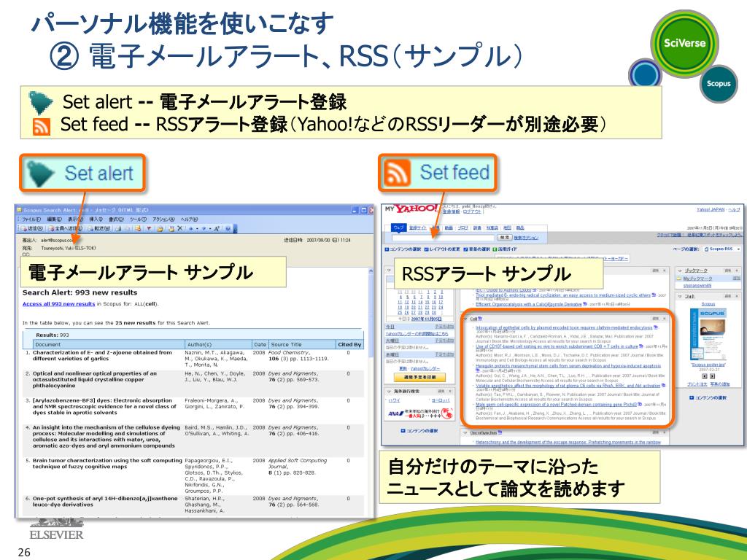
Task: Select the ウェブ search tab in Yahoo
Action: tap(398, 227)
